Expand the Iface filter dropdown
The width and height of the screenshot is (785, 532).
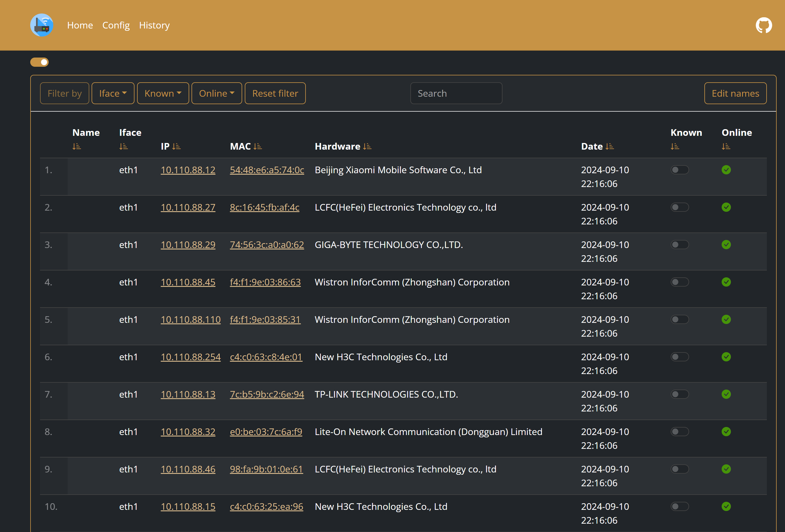113,94
